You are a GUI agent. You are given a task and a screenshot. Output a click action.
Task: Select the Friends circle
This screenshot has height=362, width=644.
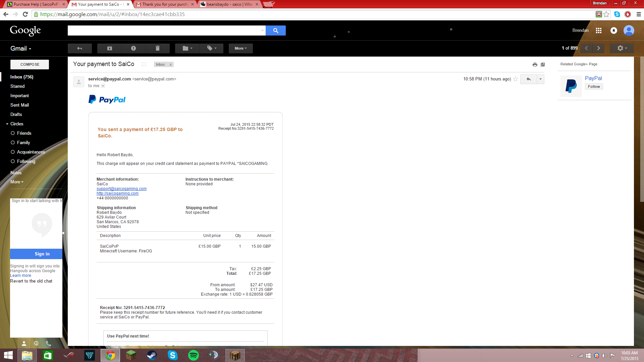pyautogui.click(x=24, y=133)
